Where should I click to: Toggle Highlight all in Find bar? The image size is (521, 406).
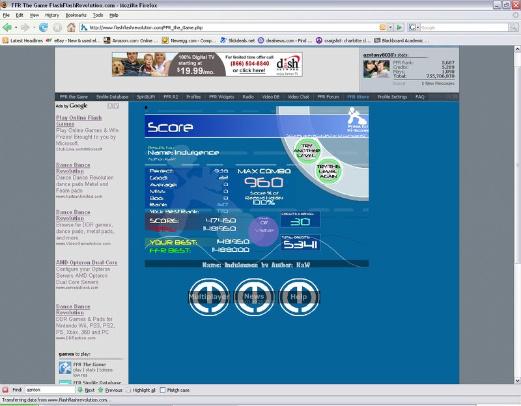[x=141, y=390]
